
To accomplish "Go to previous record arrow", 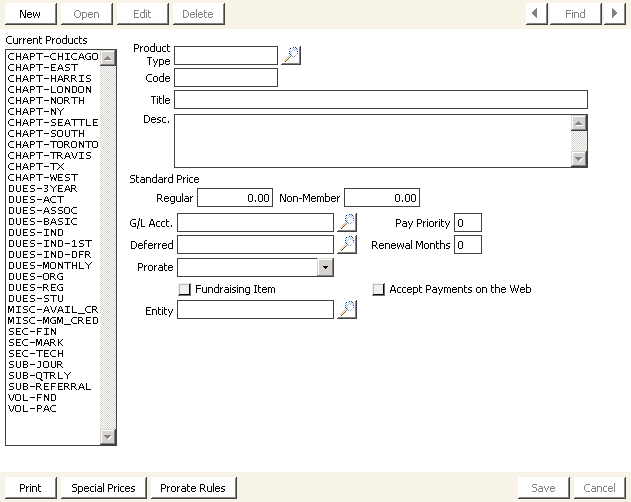I will tap(536, 14).
